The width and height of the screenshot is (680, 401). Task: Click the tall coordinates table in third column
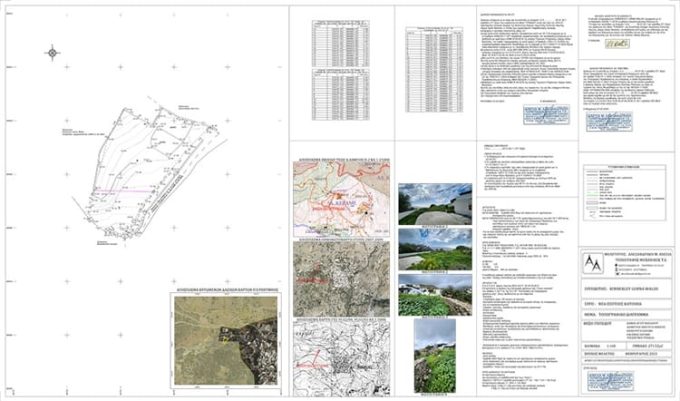tap(432, 61)
